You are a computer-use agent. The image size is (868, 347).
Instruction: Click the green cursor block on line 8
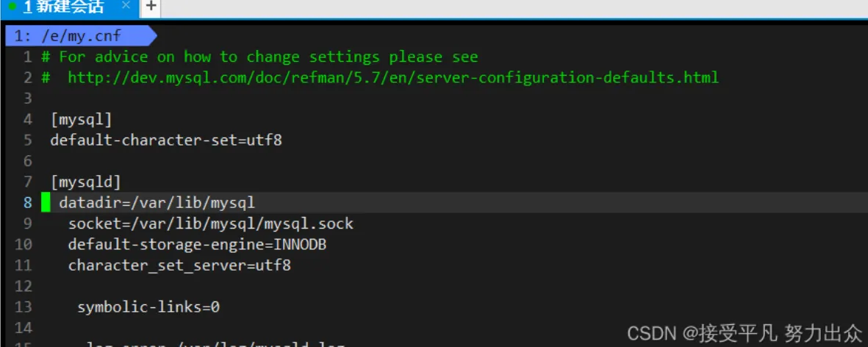pyautogui.click(x=46, y=202)
